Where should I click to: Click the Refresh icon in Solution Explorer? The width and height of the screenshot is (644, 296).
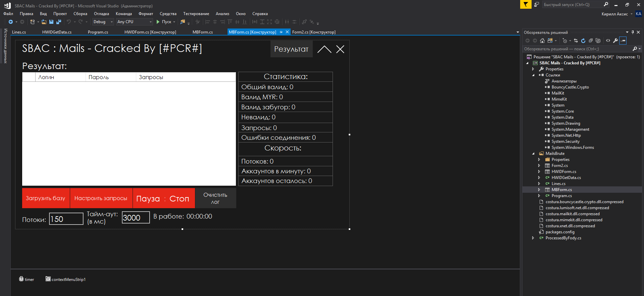tap(583, 41)
